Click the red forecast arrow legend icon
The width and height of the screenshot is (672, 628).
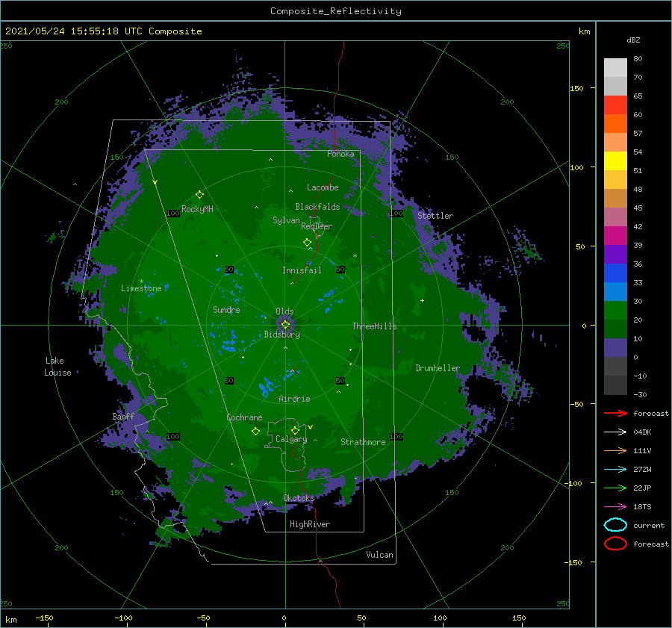click(615, 413)
